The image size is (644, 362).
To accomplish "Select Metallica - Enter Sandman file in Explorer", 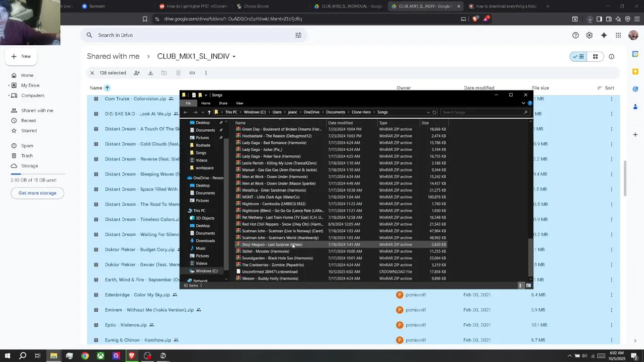I will pyautogui.click(x=341, y=191).
